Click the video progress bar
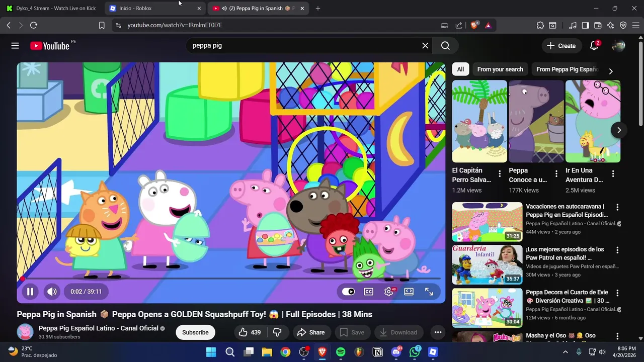The image size is (644, 362). pyautogui.click(x=231, y=279)
